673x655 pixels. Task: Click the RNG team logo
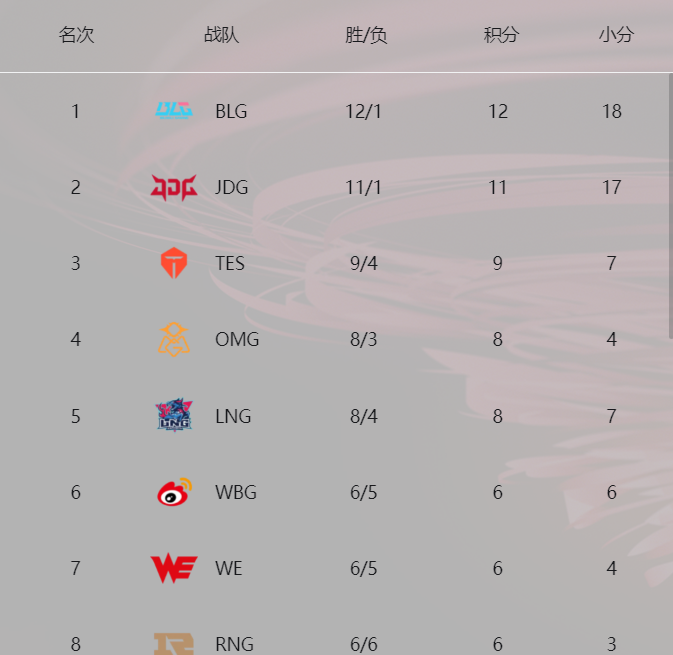pyautogui.click(x=174, y=643)
